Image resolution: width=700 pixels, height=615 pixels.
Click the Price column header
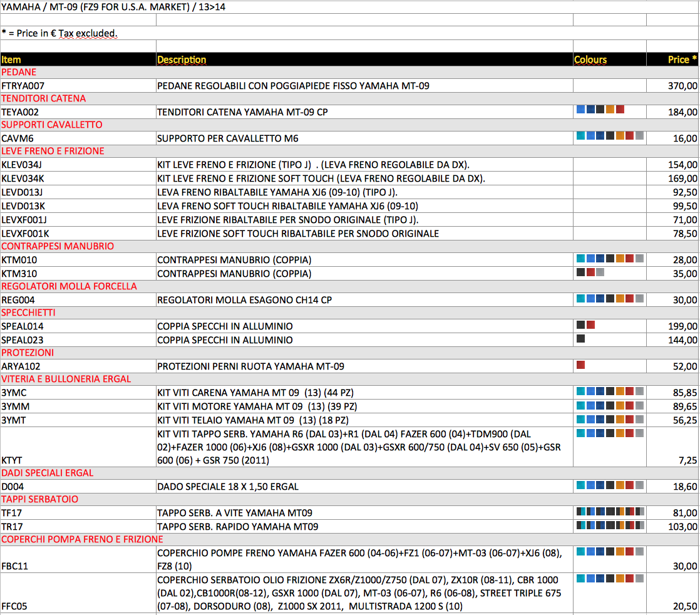click(682, 59)
